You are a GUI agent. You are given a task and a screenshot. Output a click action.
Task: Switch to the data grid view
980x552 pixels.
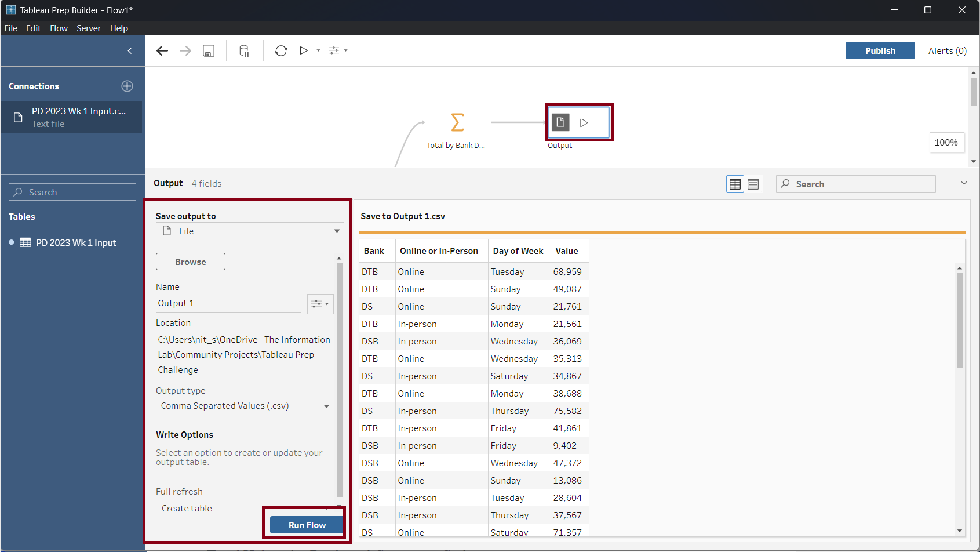click(x=735, y=184)
